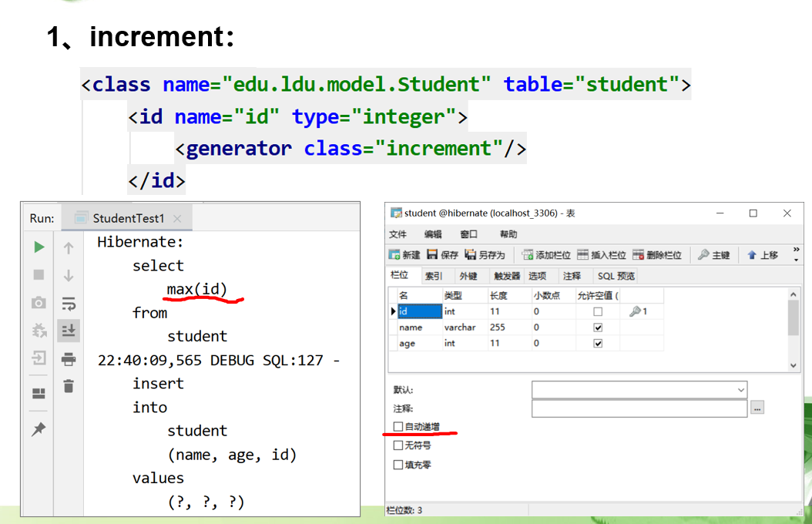Click the trash clear-all icon in console
Viewport: 812px width, 524px height.
[x=69, y=386]
